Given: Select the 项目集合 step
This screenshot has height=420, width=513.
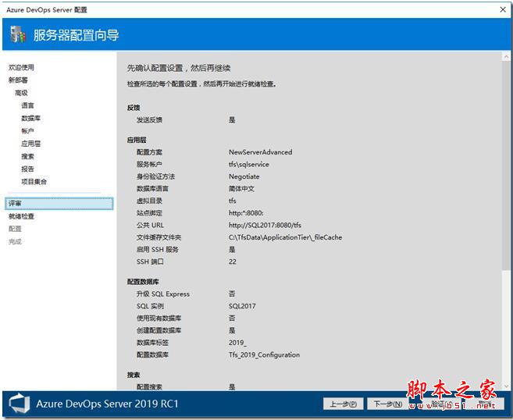Looking at the screenshot, I should tap(34, 182).
